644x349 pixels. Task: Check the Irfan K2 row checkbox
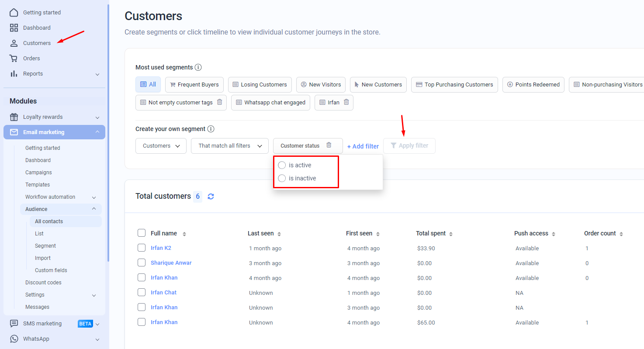[142, 248]
